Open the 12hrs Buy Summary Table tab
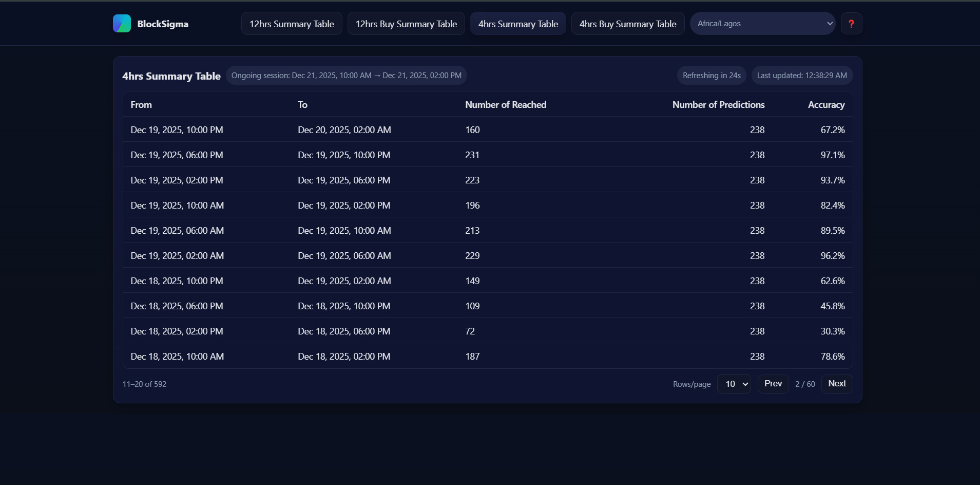The height and width of the screenshot is (485, 980). click(x=406, y=24)
